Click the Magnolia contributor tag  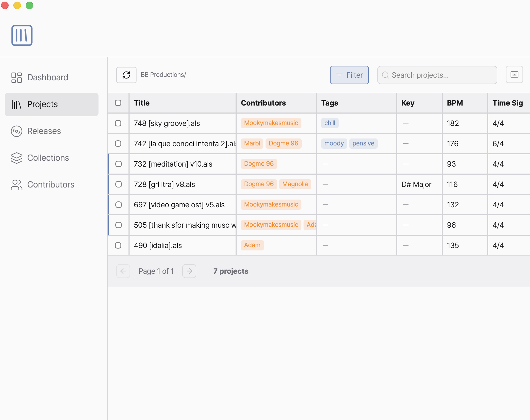(295, 184)
